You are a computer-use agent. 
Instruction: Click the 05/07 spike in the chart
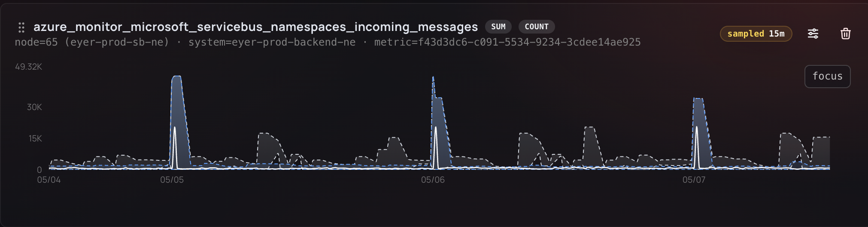click(x=698, y=99)
